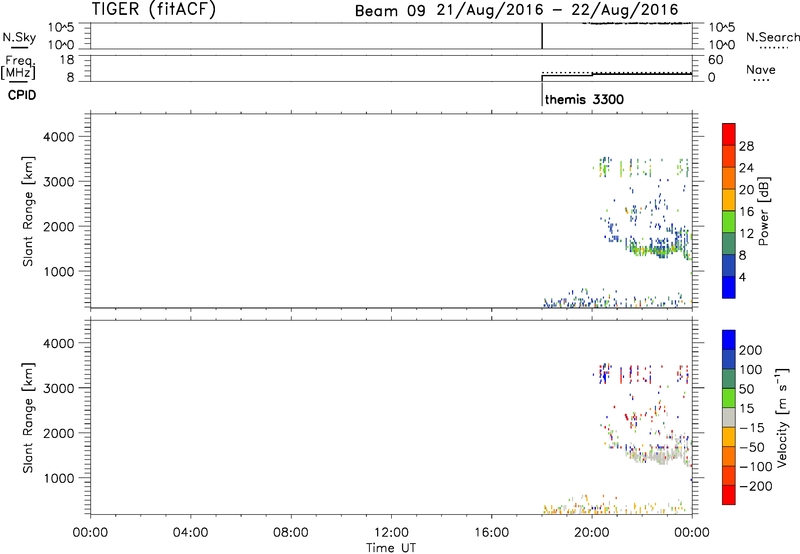Click the 20:00 time tick label
The height and width of the screenshot is (554, 800).
click(591, 533)
